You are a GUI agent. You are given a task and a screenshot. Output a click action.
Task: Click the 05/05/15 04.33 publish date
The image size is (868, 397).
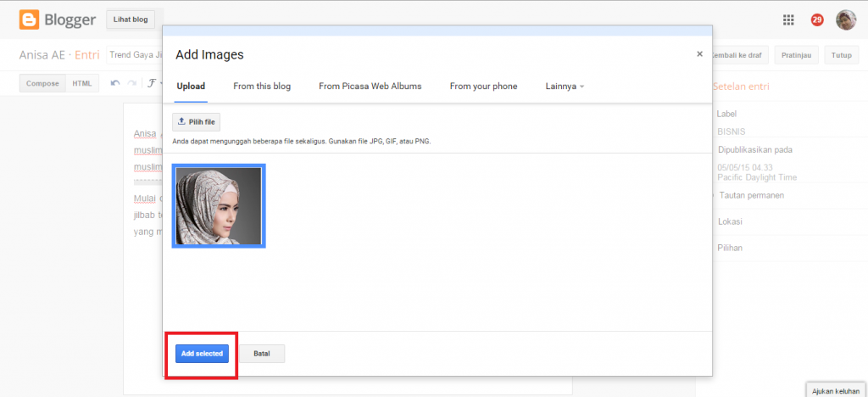coord(744,168)
